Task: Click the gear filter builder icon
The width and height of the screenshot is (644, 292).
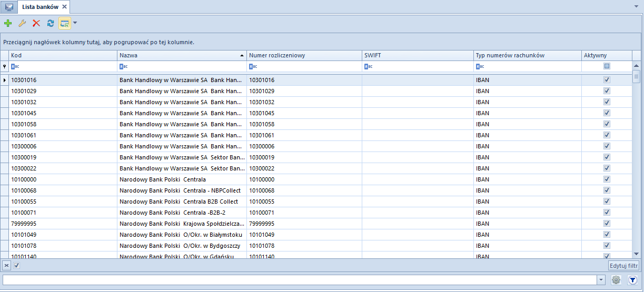Action: 616,280
